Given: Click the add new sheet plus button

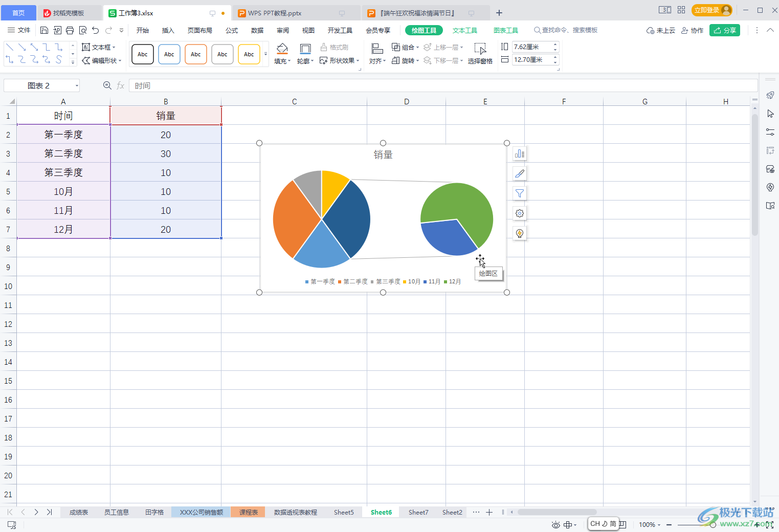Looking at the screenshot, I should tap(489, 512).
